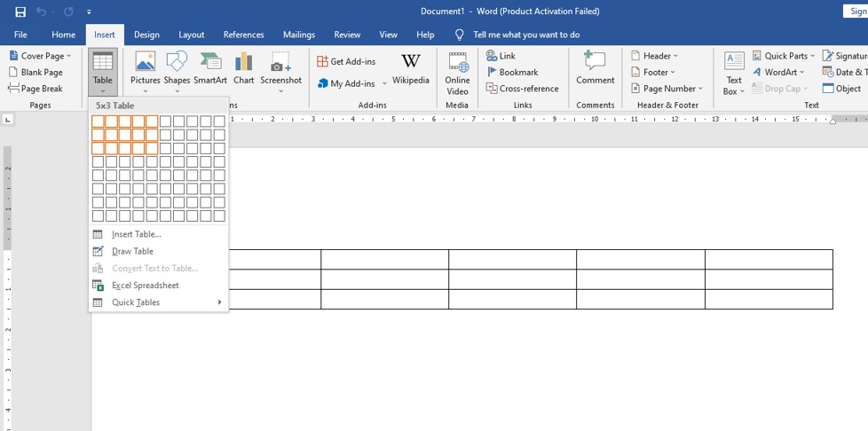Screen dimensions: 868x431
Task: Insert a Bookmark
Action: pos(512,72)
